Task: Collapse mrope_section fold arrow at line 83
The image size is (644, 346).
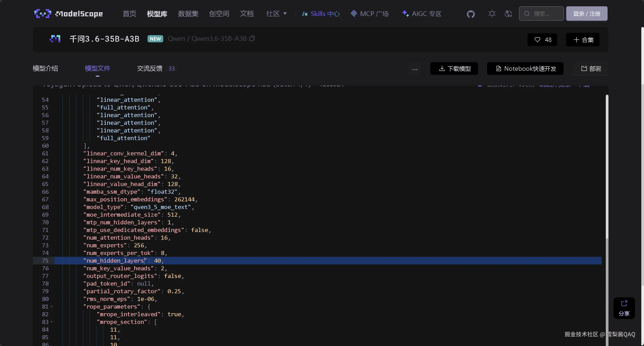Action: (x=51, y=322)
